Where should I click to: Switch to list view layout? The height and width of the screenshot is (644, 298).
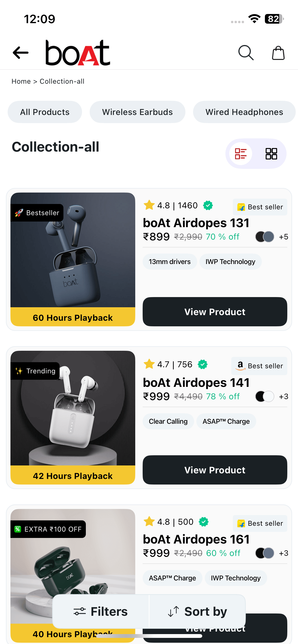[x=241, y=154]
